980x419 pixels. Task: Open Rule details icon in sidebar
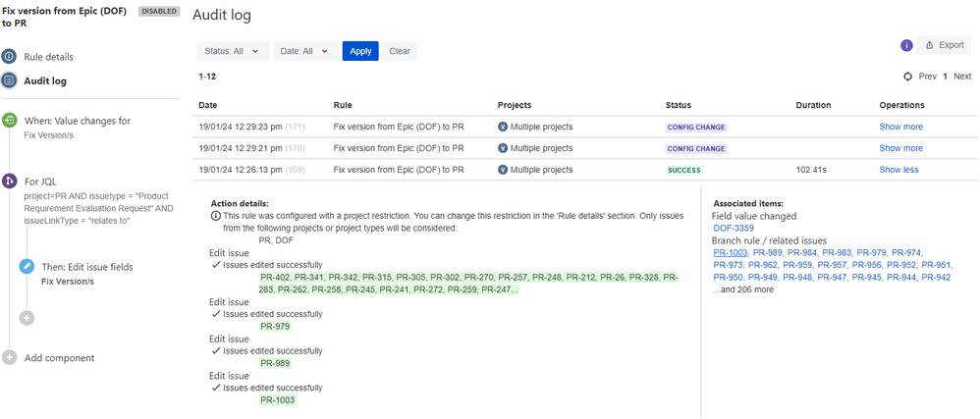click(9, 57)
